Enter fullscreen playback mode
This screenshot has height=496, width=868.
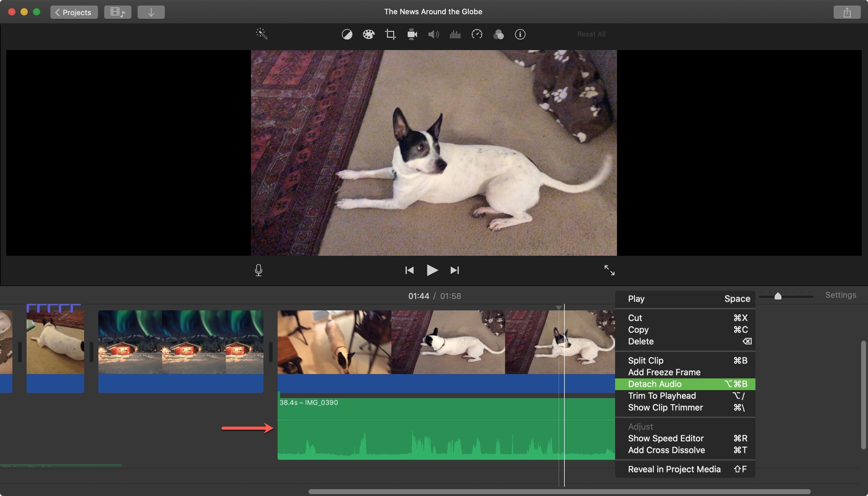click(x=609, y=270)
